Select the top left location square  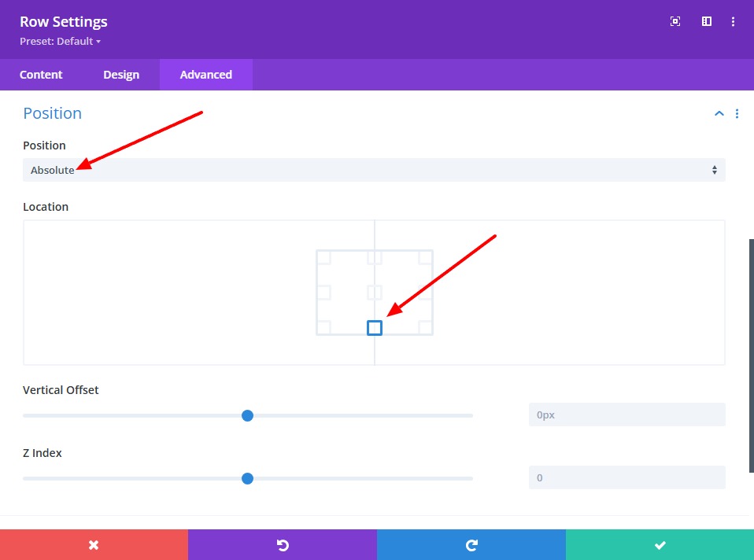tap(323, 257)
